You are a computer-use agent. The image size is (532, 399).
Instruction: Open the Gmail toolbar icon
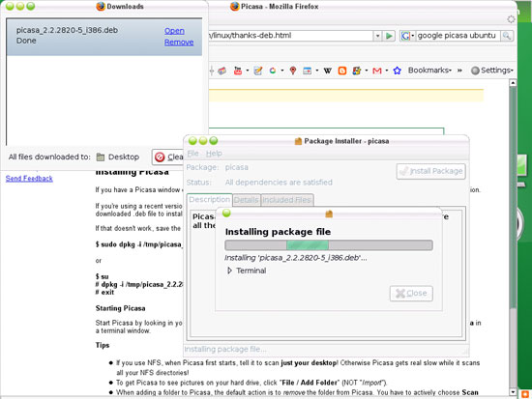point(377,71)
